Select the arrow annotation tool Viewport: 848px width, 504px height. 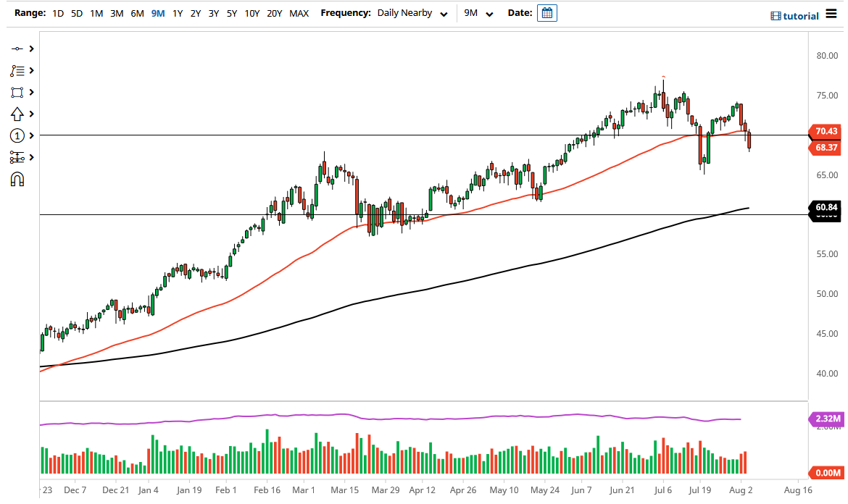[17, 114]
